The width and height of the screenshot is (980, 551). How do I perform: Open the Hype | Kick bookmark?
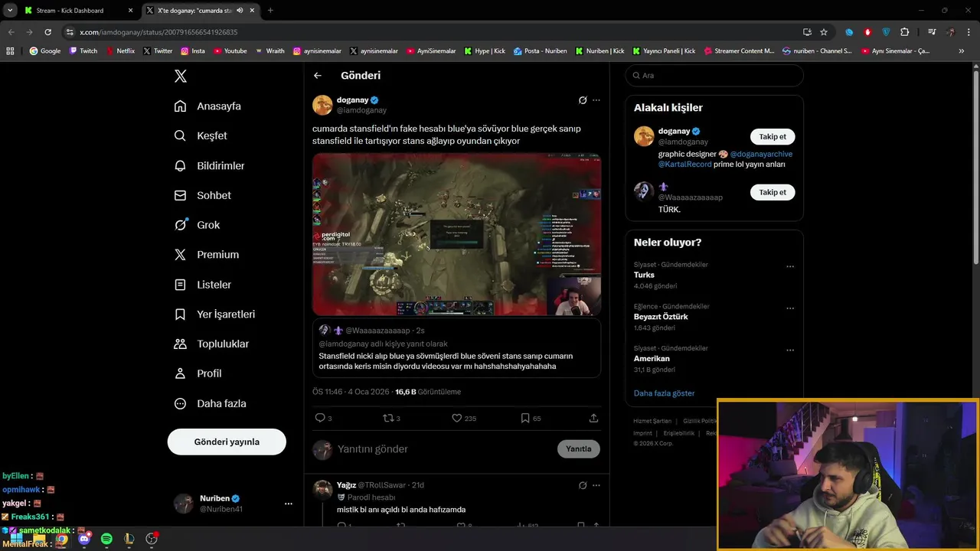click(x=485, y=51)
